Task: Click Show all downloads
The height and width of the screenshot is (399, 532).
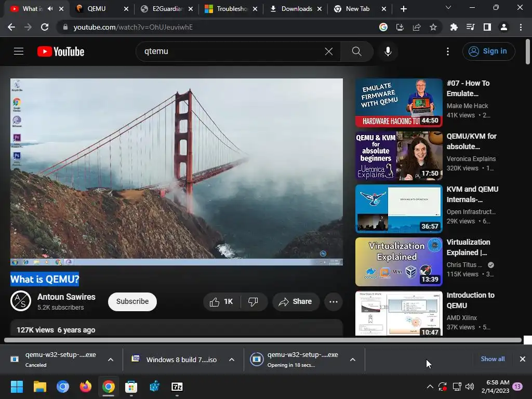Action: point(493,359)
